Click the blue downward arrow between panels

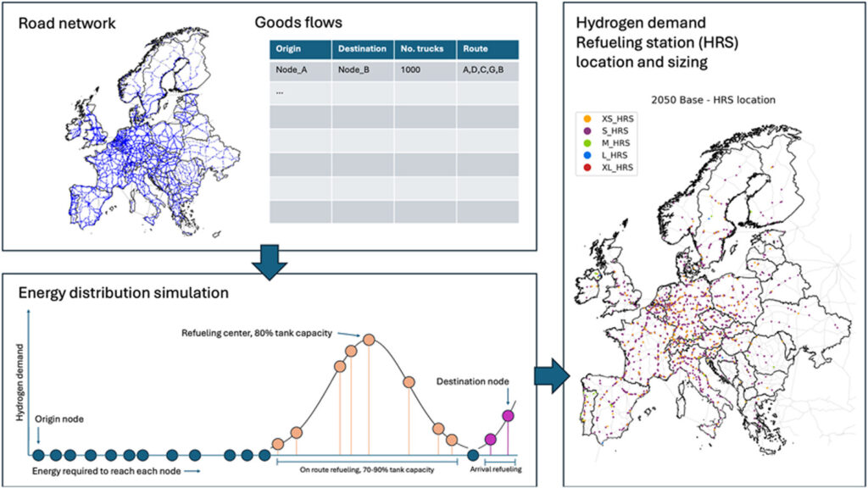tap(269, 261)
